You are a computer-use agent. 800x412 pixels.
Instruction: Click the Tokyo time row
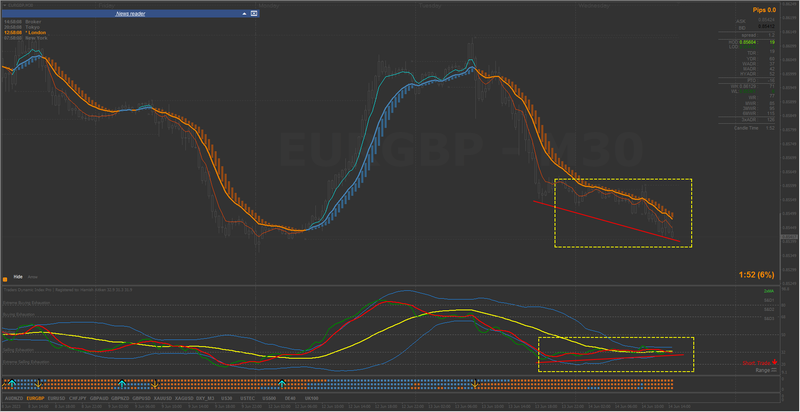21,27
